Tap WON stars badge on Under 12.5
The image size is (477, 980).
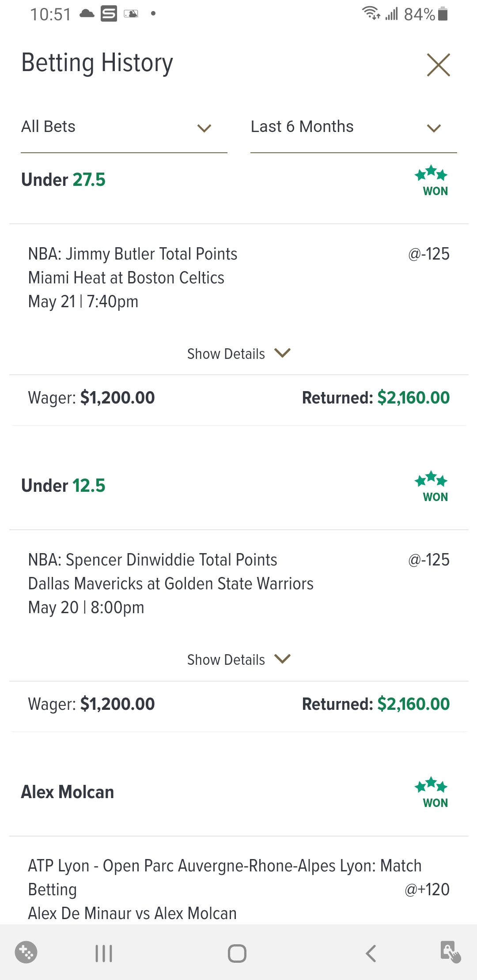pyautogui.click(x=432, y=486)
